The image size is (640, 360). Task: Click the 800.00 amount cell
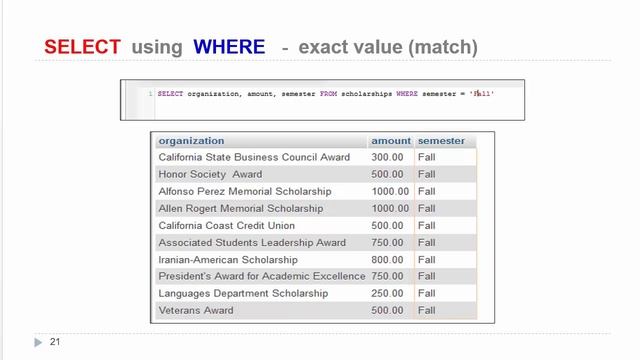[x=387, y=260]
